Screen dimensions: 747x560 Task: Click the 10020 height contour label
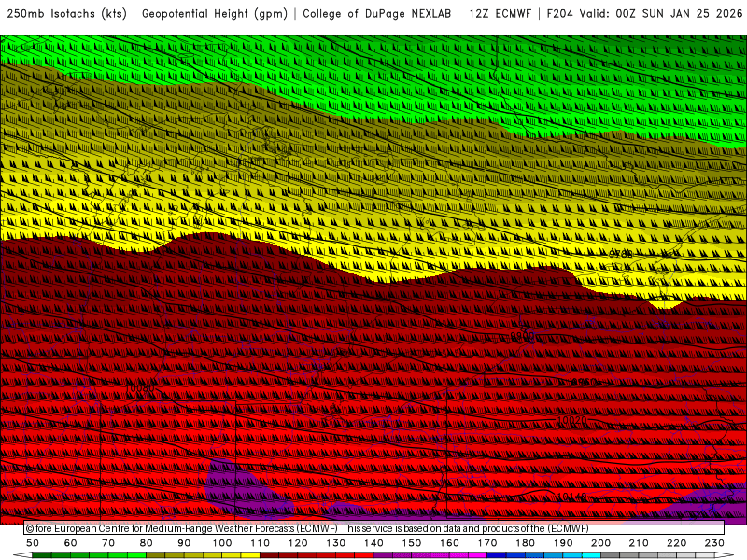tap(571, 421)
